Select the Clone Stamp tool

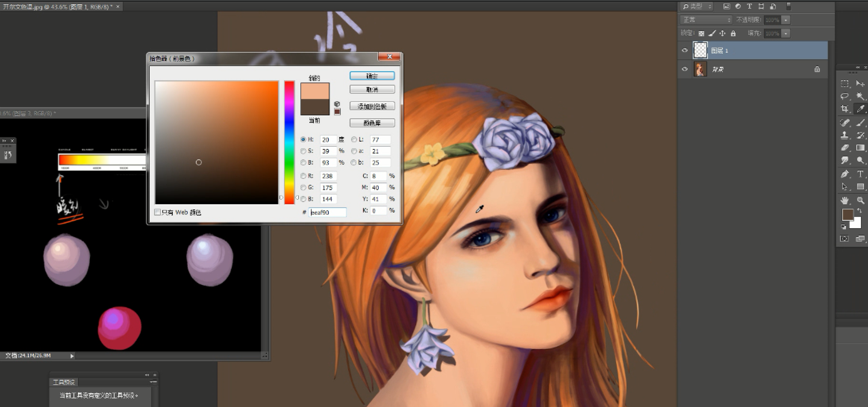pos(844,135)
